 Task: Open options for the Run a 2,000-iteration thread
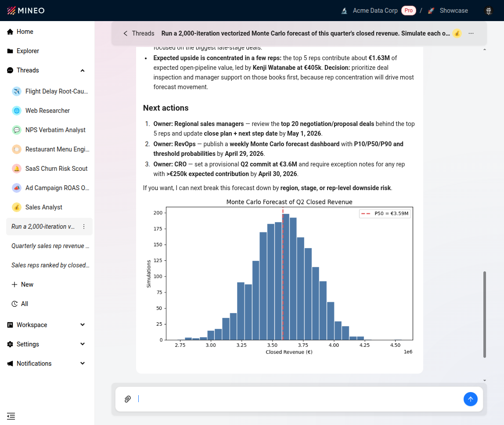(84, 227)
